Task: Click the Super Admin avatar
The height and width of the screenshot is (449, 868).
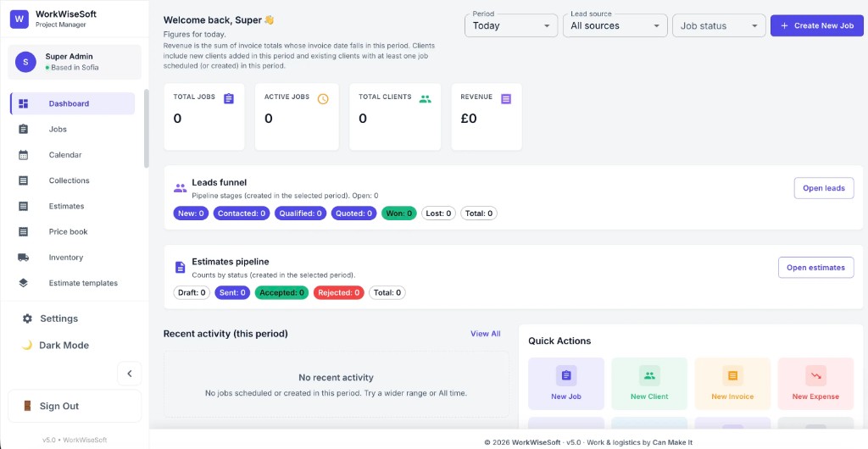Action: [25, 62]
